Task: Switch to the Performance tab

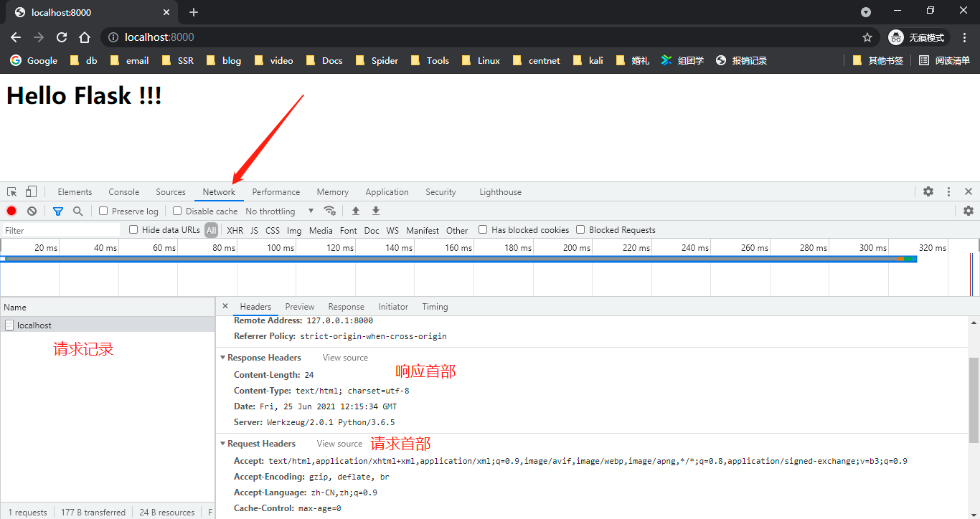Action: [x=276, y=192]
